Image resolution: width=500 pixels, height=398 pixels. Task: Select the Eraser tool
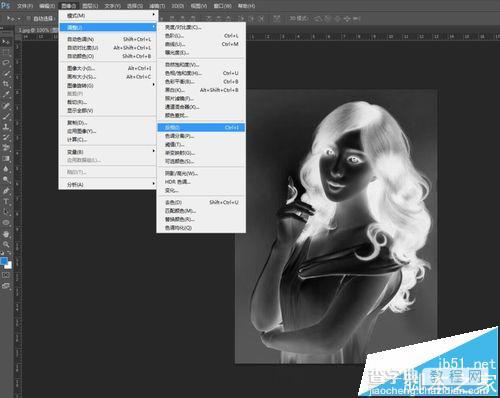pyautogui.click(x=6, y=148)
